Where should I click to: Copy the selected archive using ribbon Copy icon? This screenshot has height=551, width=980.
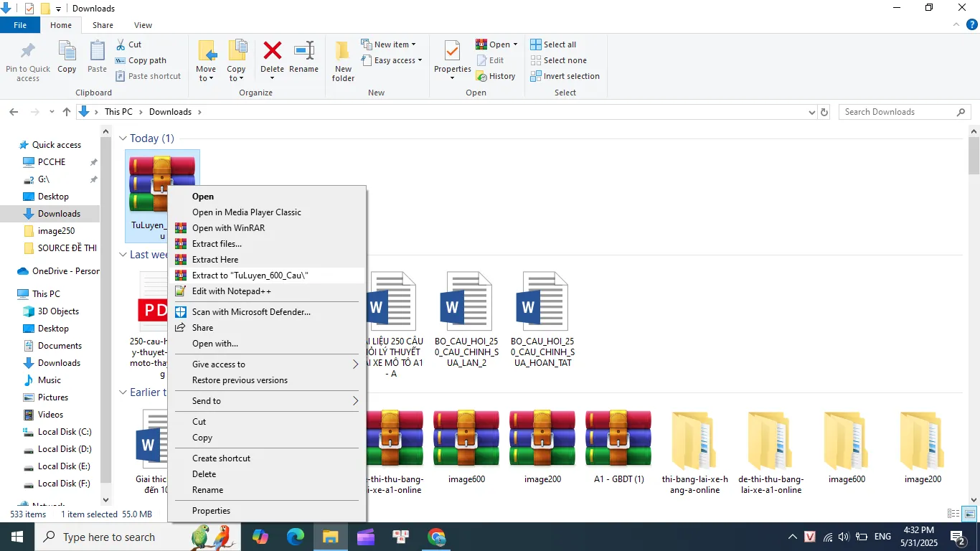67,56
